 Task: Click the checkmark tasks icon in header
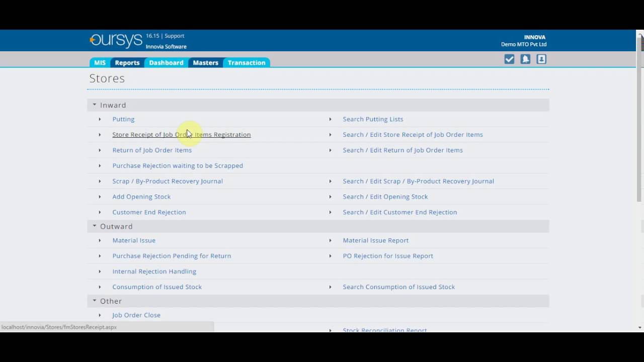point(509,59)
